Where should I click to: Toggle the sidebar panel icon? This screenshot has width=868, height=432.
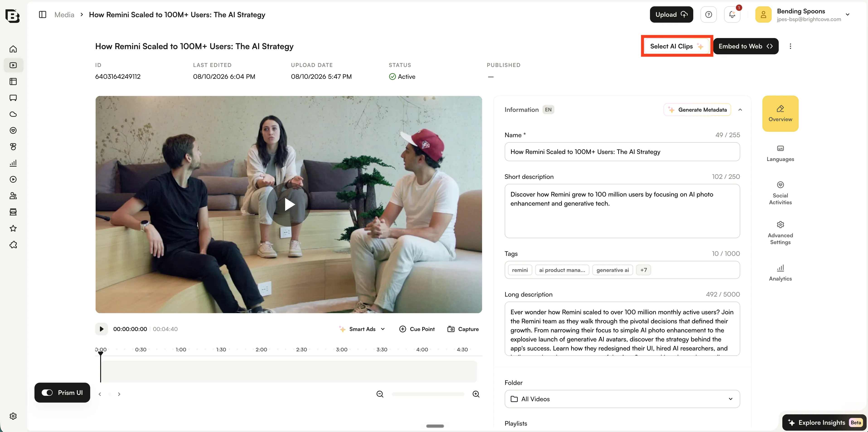[42, 14]
